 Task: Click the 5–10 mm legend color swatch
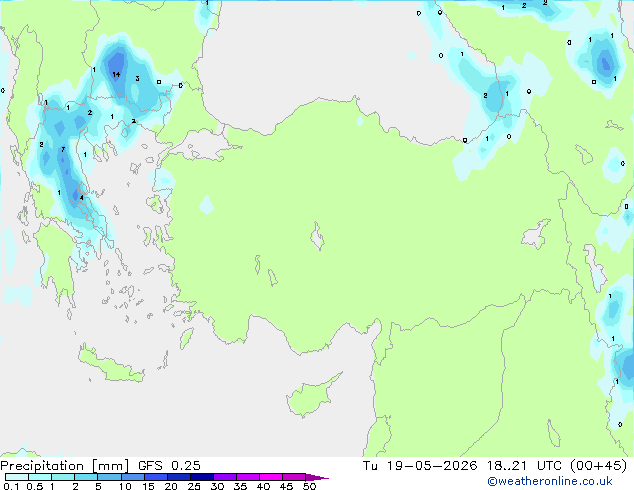pyautogui.click(x=109, y=477)
